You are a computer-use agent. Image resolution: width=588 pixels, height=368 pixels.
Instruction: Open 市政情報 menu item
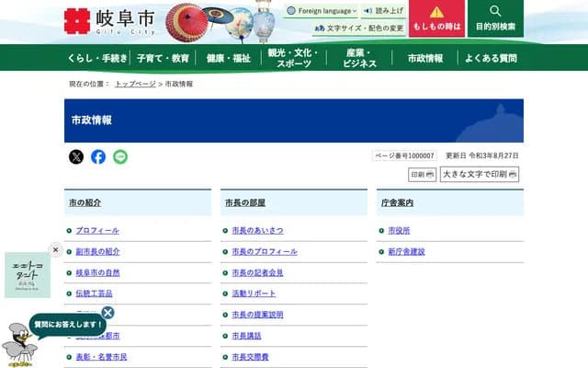point(425,58)
